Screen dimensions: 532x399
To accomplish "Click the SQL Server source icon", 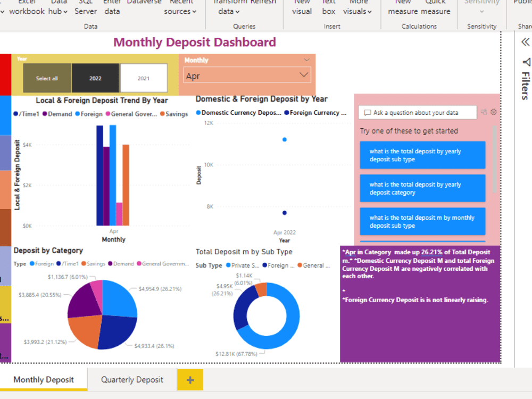I will point(85,7).
